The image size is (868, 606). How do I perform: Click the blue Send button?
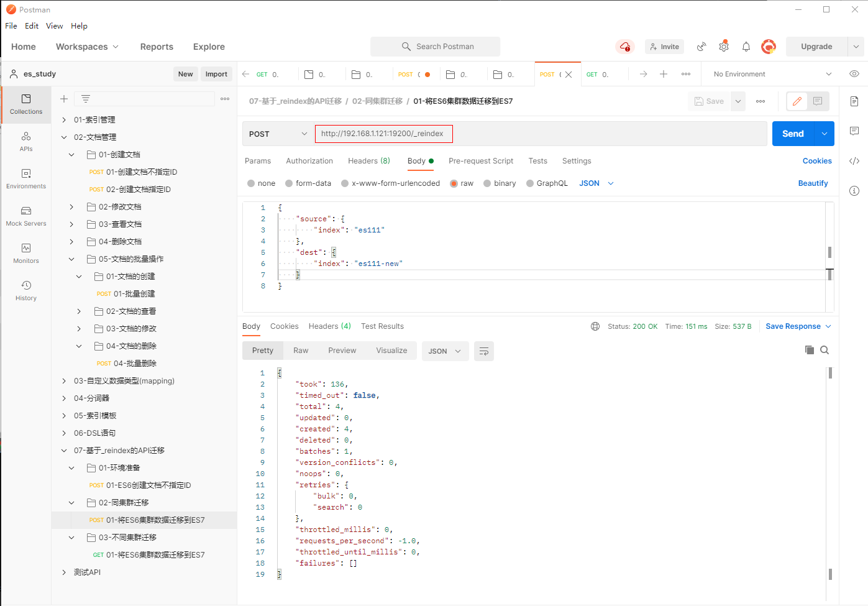click(792, 134)
